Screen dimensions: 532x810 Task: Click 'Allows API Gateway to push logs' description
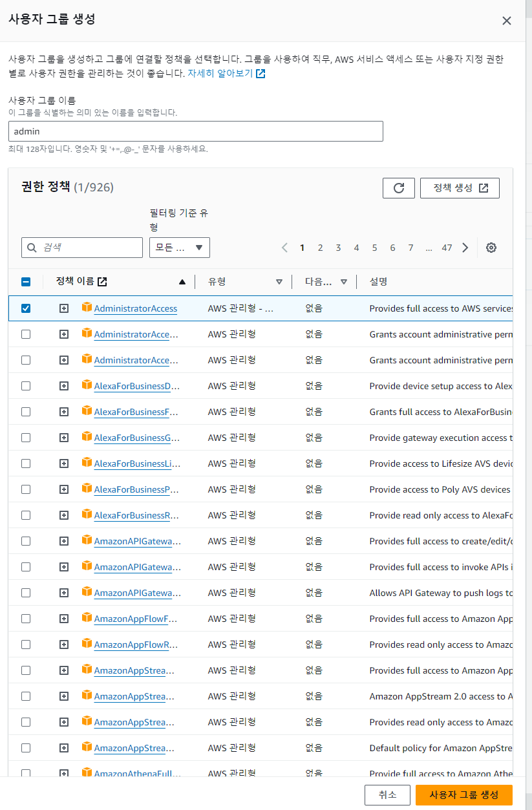(x=441, y=593)
